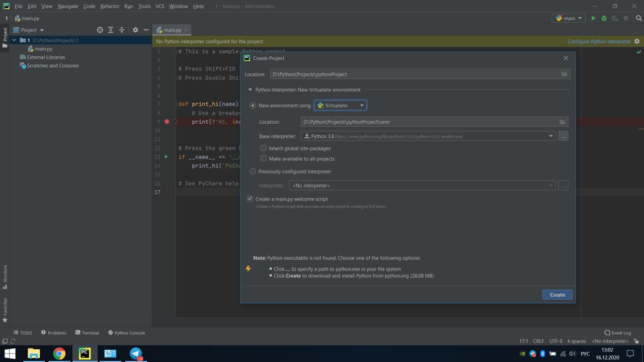The image size is (644, 362).
Task: Click UTF-8 encoding in status bar
Action: (x=556, y=341)
